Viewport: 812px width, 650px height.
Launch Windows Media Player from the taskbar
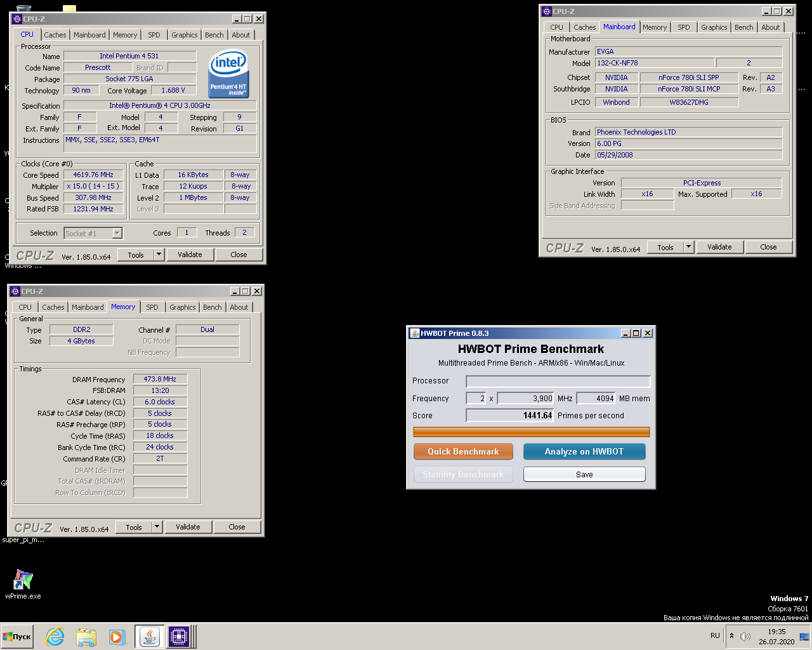[x=117, y=637]
